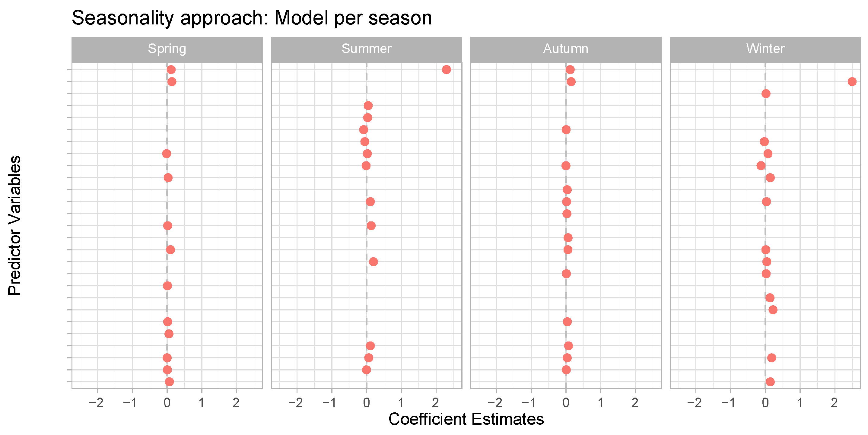Click the Spring facet header
The width and height of the screenshot is (868, 435).
[167, 49]
